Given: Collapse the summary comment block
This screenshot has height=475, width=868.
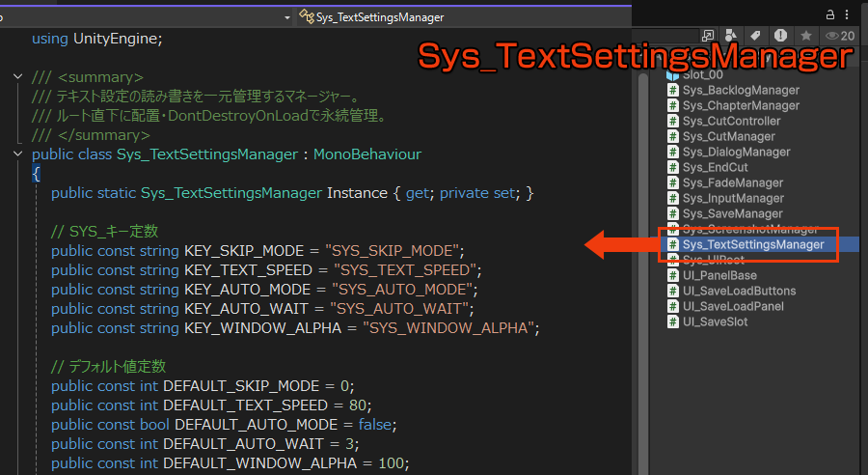Looking at the screenshot, I should pos(17,77).
